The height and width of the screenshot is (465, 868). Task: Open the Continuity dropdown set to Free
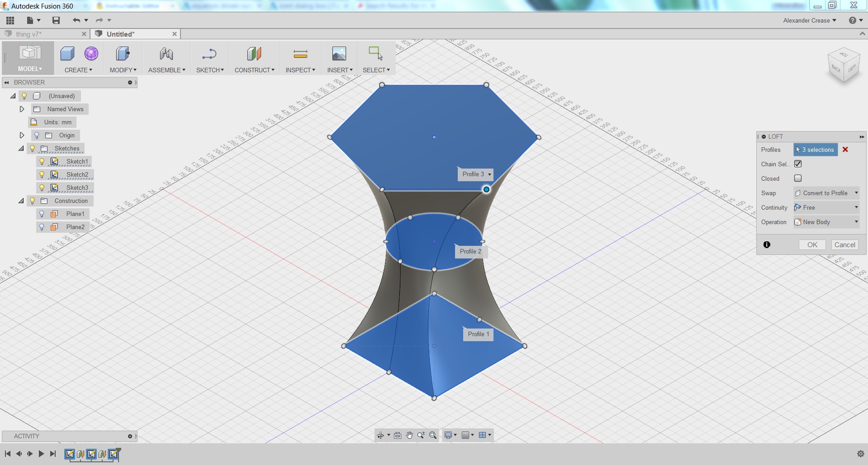coord(825,207)
